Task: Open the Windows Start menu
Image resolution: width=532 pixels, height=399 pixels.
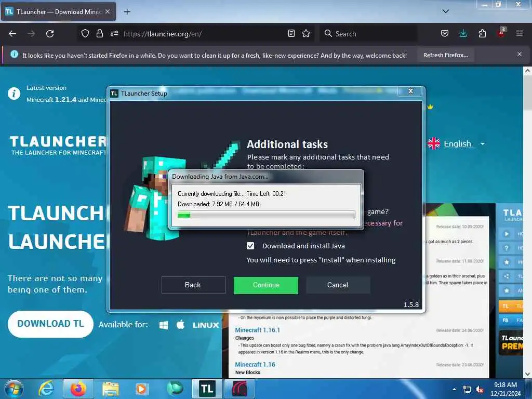Action: coord(14,389)
